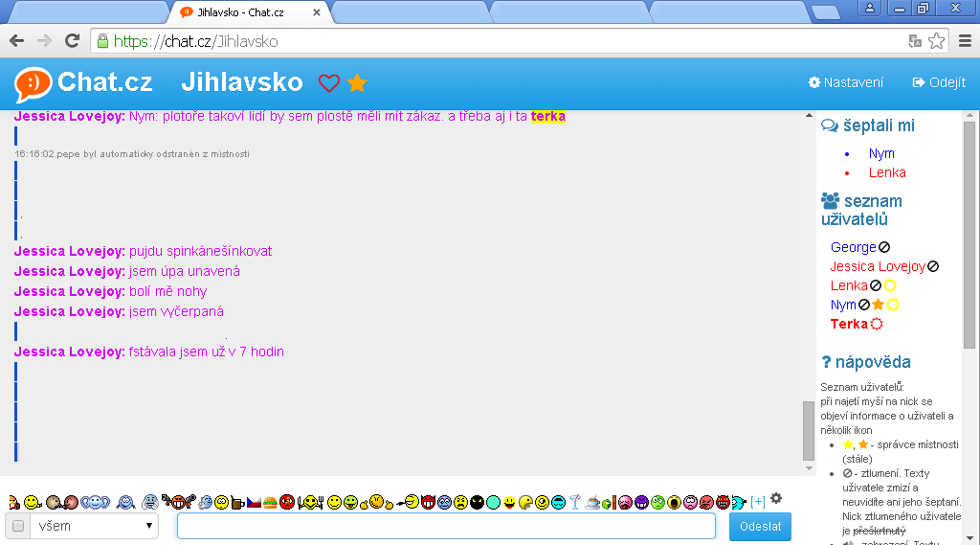
Task: Focus the message text input field
Action: 446,526
